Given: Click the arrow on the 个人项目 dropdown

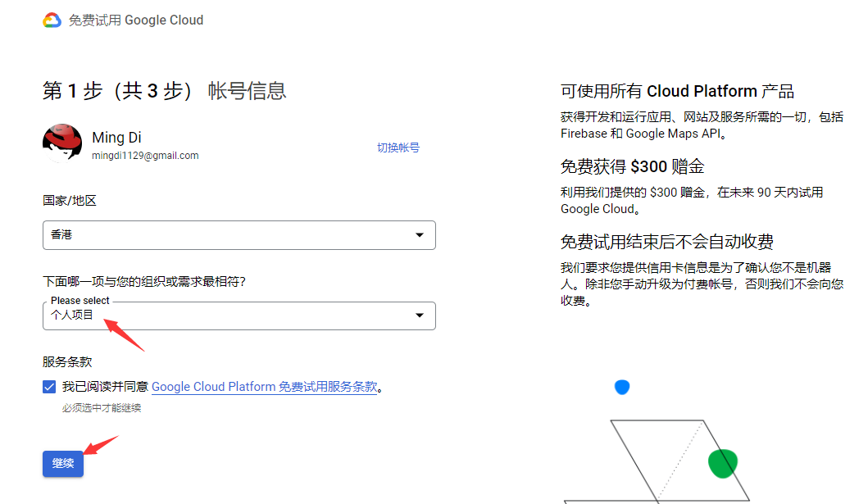Looking at the screenshot, I should 420,316.
